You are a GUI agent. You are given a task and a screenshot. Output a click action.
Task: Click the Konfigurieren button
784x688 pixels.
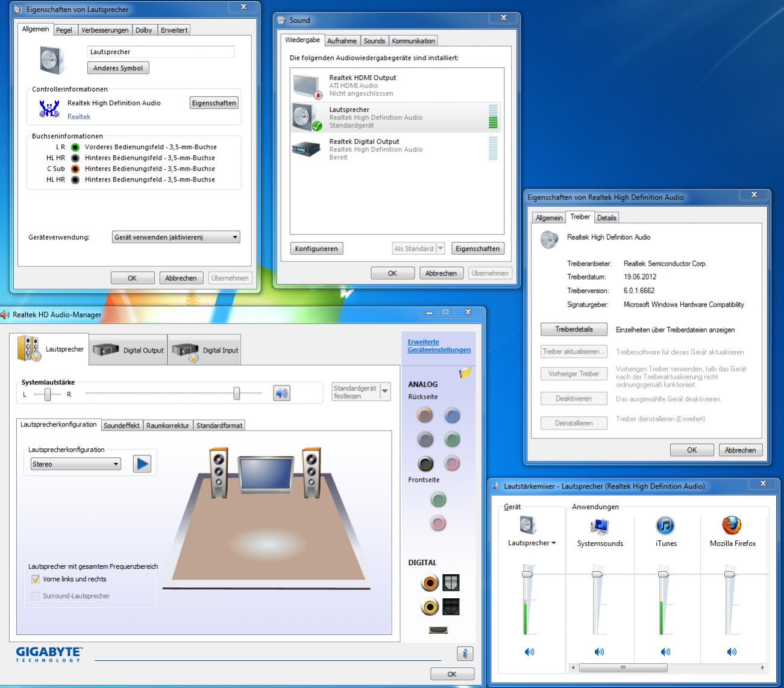click(316, 249)
